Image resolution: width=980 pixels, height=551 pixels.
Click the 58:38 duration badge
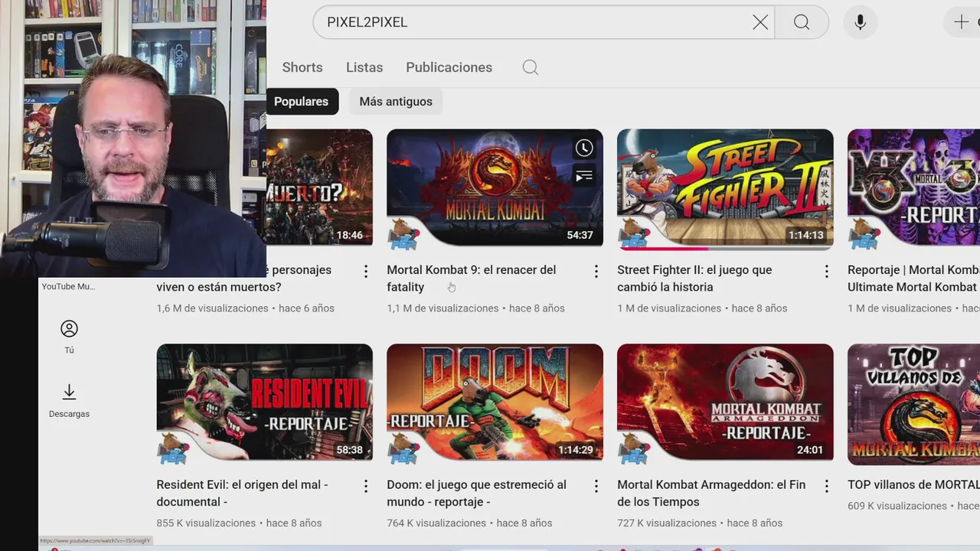(x=349, y=450)
